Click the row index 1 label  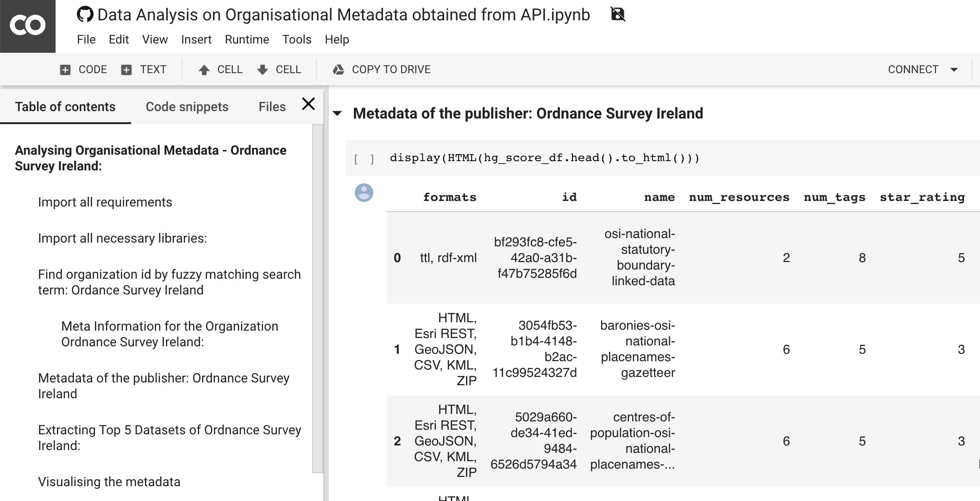coord(397,349)
